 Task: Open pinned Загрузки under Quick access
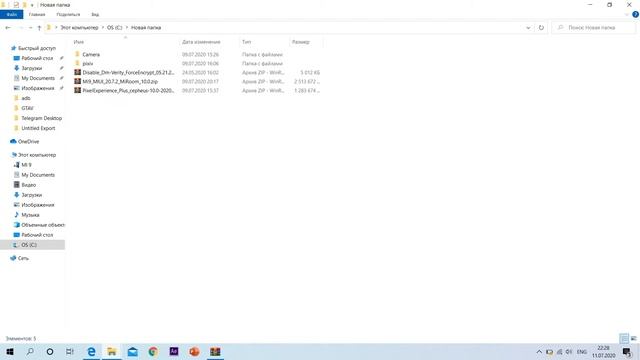[x=31, y=68]
